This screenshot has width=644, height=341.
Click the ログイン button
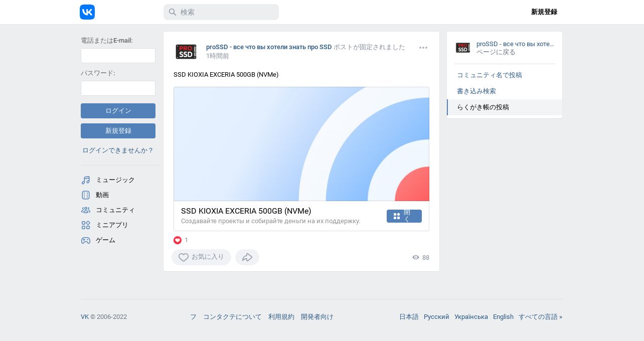[x=118, y=111]
